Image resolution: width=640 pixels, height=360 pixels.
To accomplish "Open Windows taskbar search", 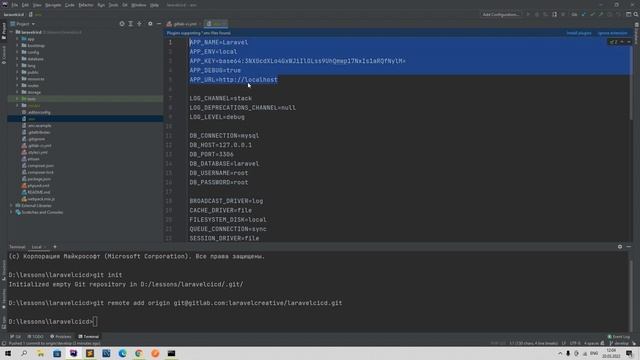I will pos(24,353).
